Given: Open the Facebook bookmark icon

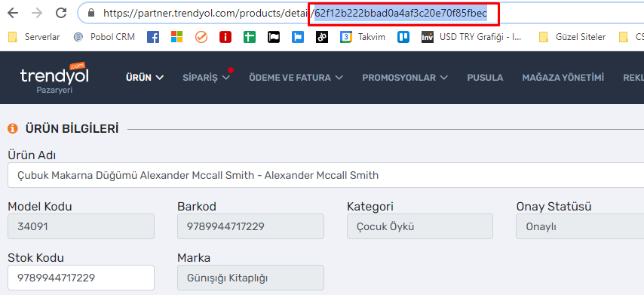Looking at the screenshot, I should coord(153,37).
